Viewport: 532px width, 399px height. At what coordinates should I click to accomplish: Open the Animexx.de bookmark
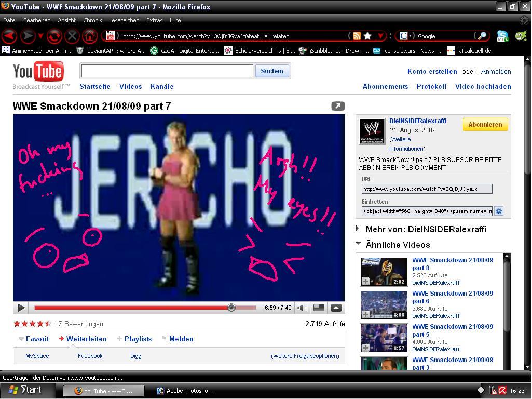(x=37, y=50)
